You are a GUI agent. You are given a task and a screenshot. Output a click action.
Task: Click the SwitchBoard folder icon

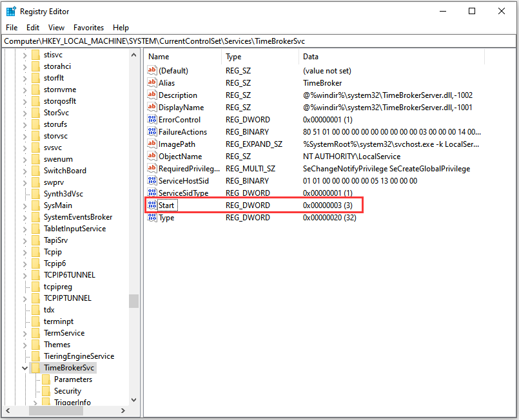[35, 171]
